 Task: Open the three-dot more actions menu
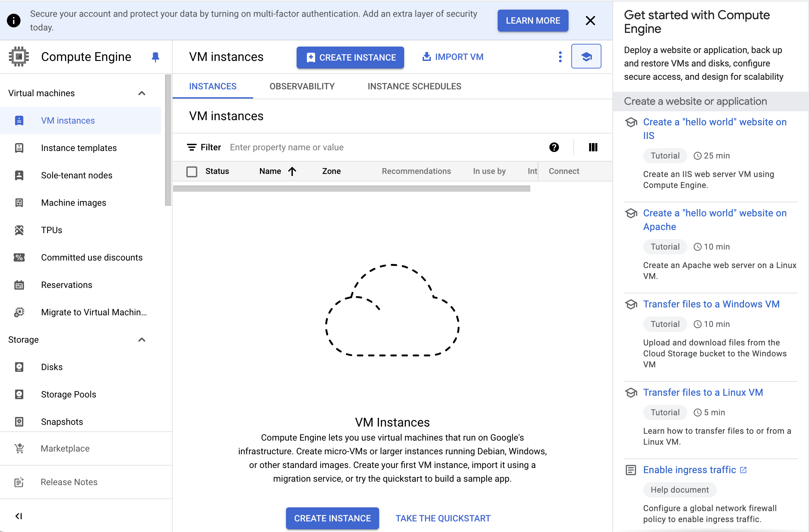point(560,57)
